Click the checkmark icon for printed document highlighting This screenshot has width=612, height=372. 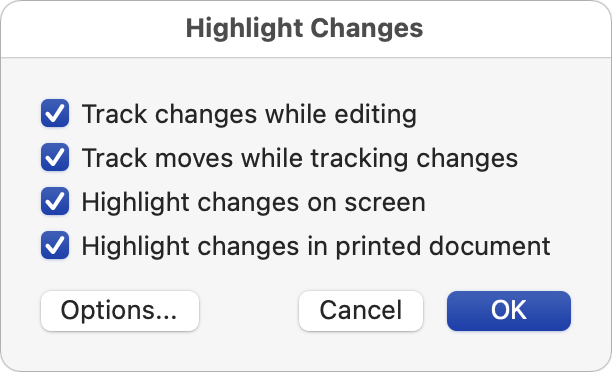[x=55, y=246]
